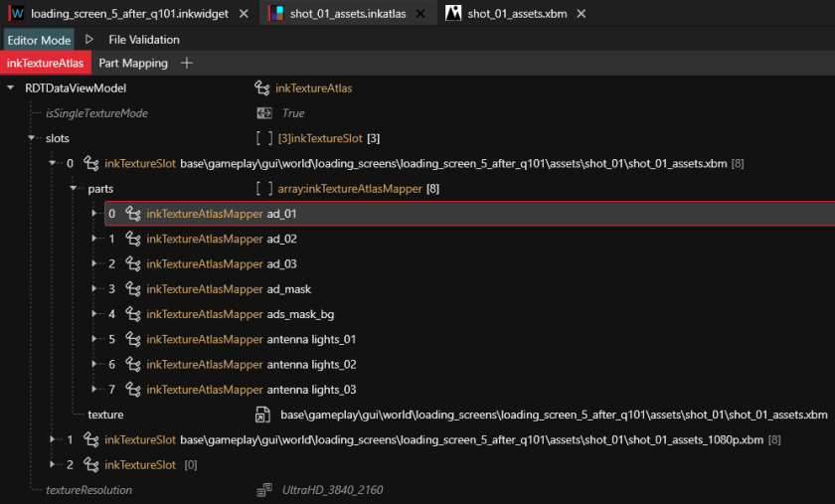The width and height of the screenshot is (835, 504).
Task: Click the class icon on antenna lights_03 row
Action: click(133, 390)
